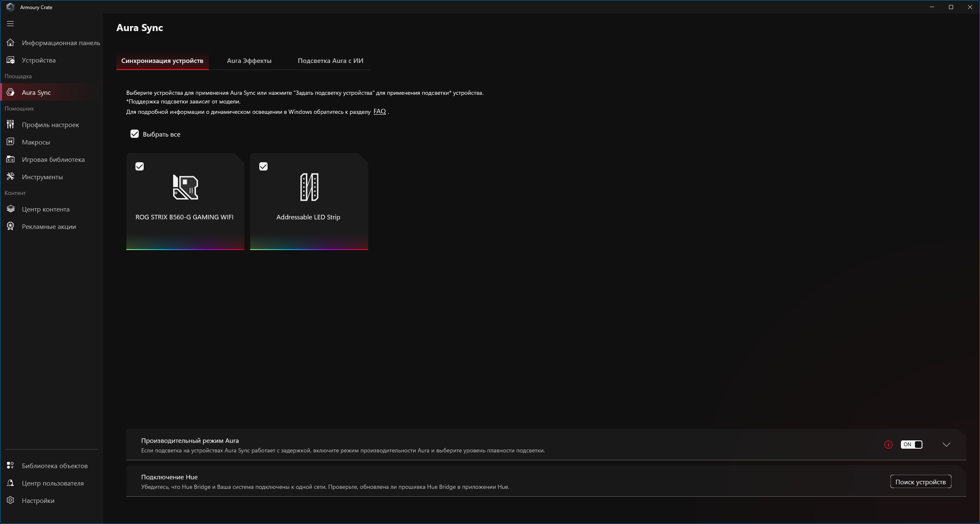980x524 pixels.
Task: Click the Armoury Crate logo icon
Action: click(10, 7)
